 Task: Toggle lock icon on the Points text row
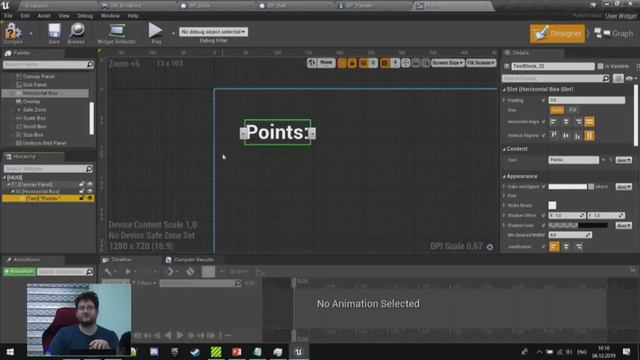pyautogui.click(x=82, y=198)
